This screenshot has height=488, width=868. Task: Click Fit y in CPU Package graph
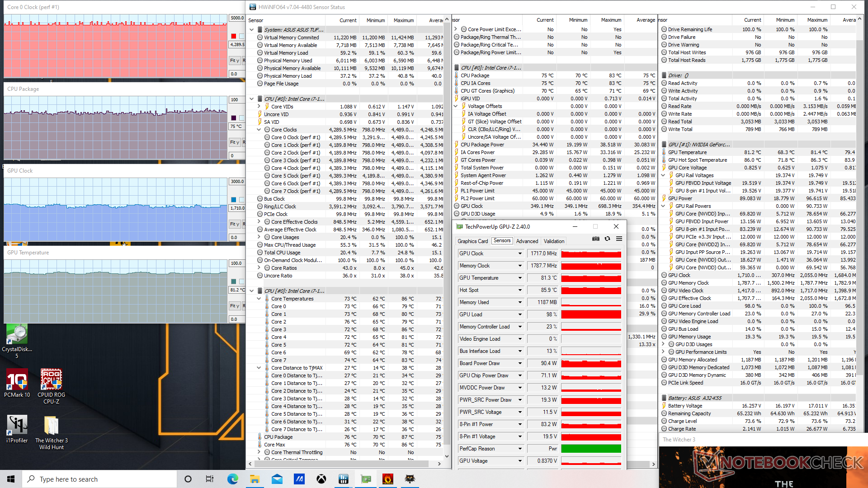click(234, 142)
